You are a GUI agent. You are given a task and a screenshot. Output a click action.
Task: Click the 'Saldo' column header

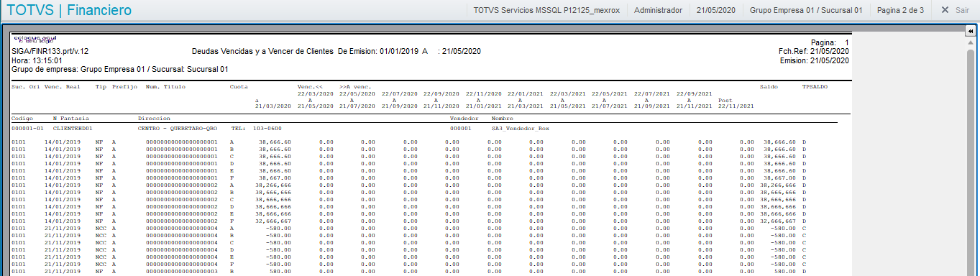point(769,86)
